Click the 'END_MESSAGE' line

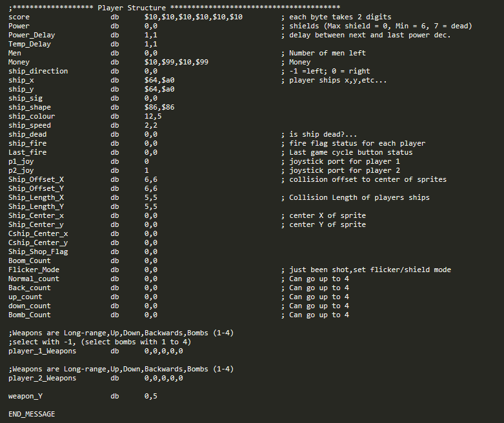click(32, 413)
